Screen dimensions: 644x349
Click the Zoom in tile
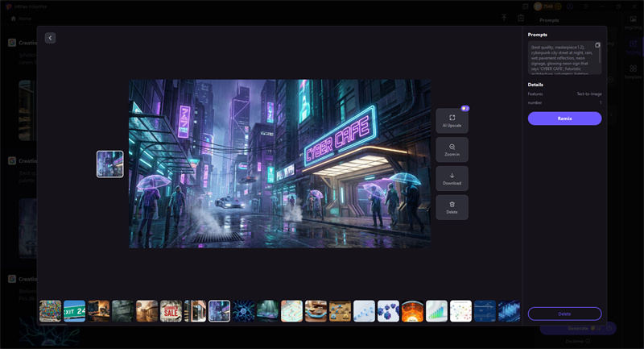point(452,150)
